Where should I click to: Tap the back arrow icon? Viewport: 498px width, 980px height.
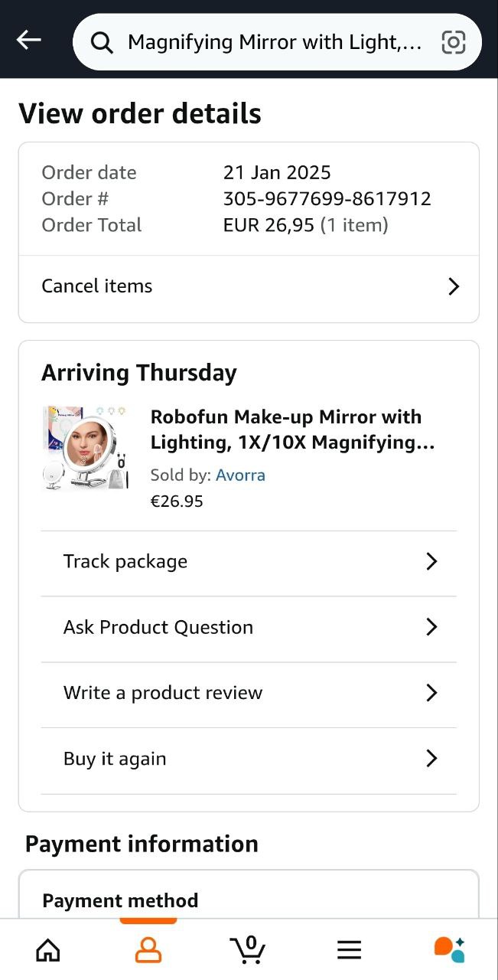tap(29, 40)
